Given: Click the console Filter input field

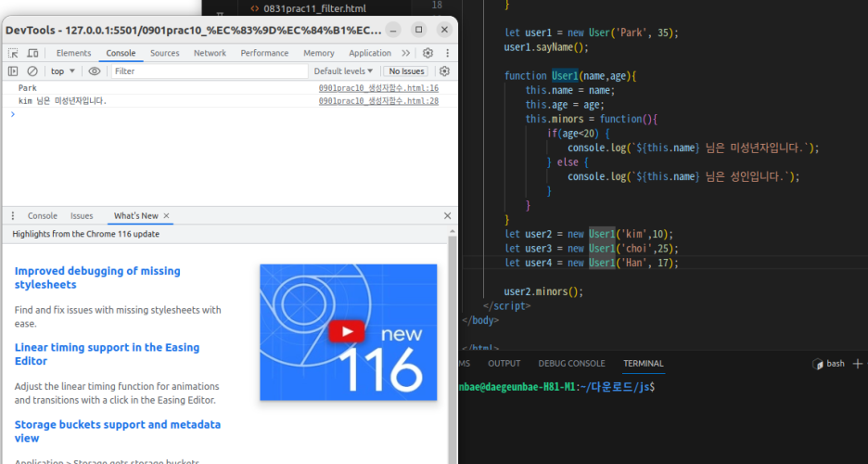Looking at the screenshot, I should tap(210, 71).
